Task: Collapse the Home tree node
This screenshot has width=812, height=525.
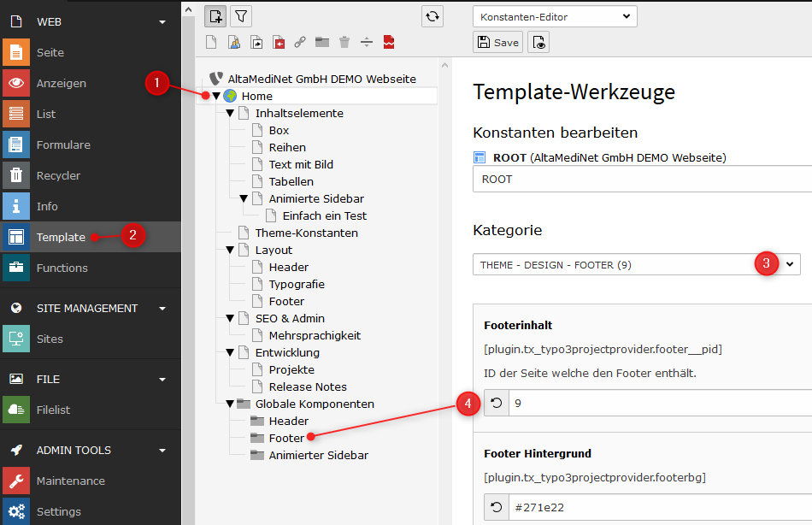Action: pyautogui.click(x=216, y=96)
